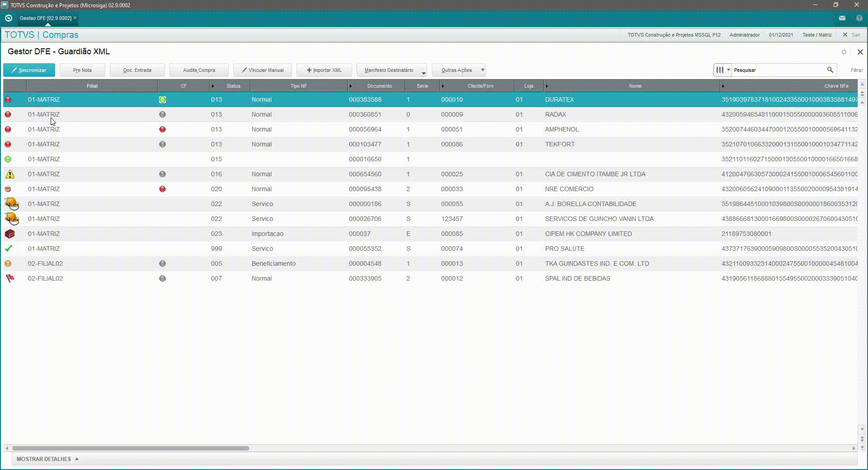This screenshot has height=470, width=868.
Task: Sort by the Tipo NF column header
Action: coord(298,86)
